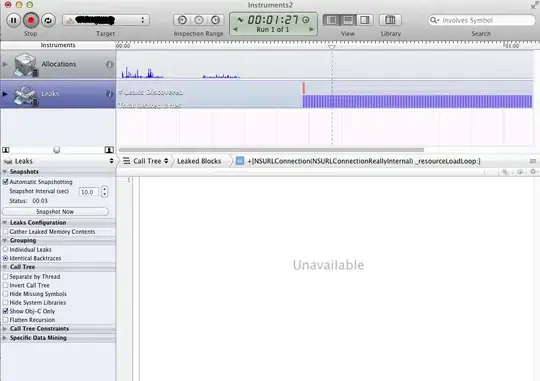Screen dimensions: 540x381
Task: Select the Individual Leaks radio option
Action: coord(6,249)
